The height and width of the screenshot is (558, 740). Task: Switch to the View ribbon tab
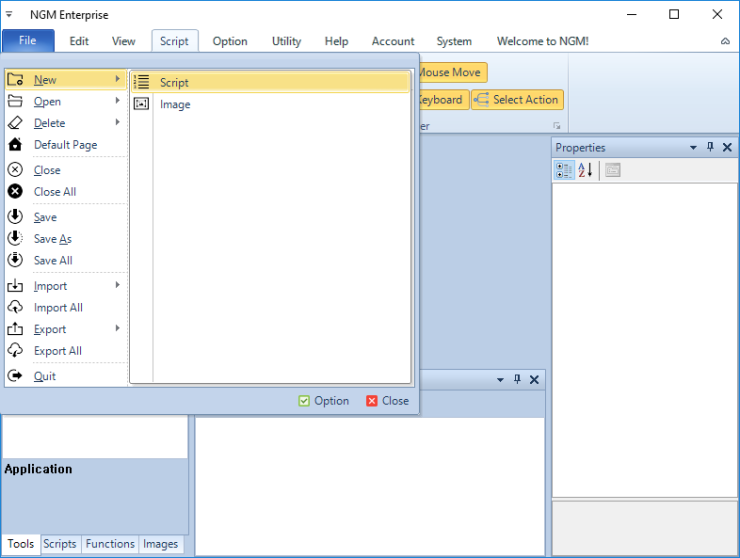pos(124,41)
